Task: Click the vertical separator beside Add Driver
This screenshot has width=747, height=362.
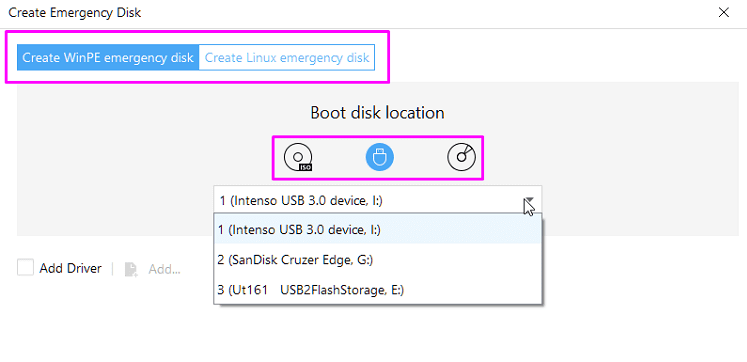Action: pos(112,269)
